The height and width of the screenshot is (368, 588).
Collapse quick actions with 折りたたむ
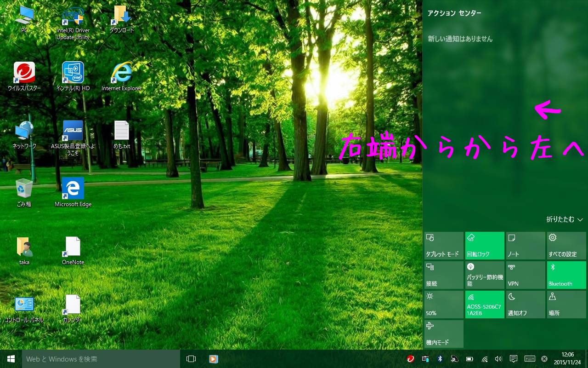tap(565, 219)
